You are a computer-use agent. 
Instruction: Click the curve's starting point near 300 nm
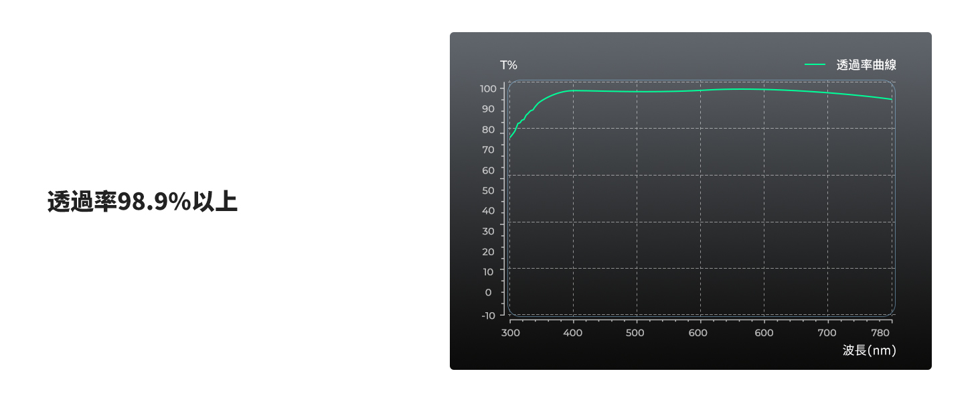pos(510,137)
